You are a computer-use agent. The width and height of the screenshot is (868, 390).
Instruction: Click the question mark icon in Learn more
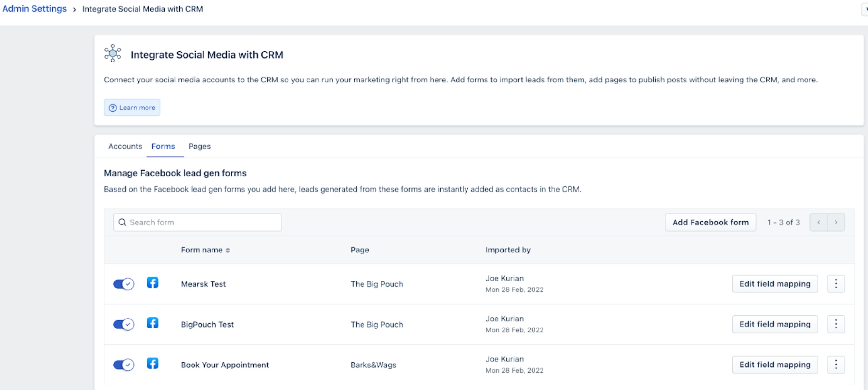pos(113,108)
